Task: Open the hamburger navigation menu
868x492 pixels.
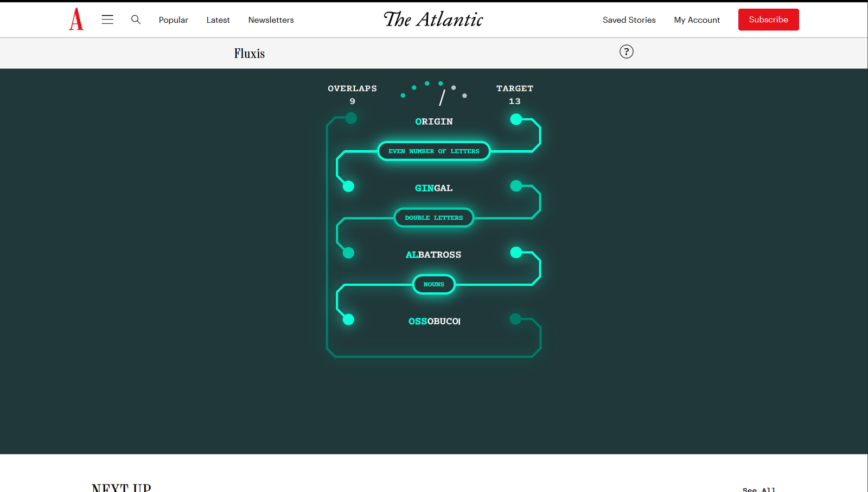Action: click(x=107, y=20)
